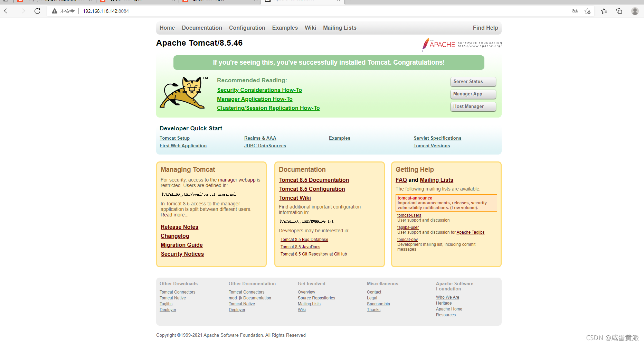Open the Sponsorship link

pos(378,304)
